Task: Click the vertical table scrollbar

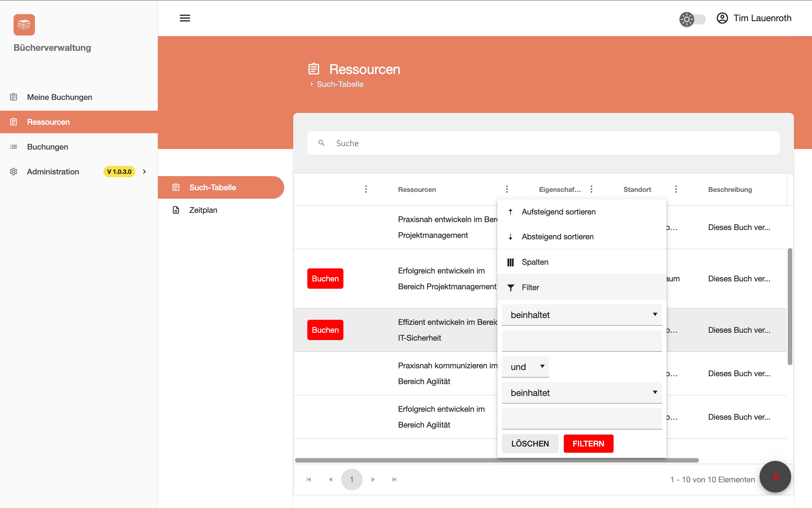Action: coord(790,306)
